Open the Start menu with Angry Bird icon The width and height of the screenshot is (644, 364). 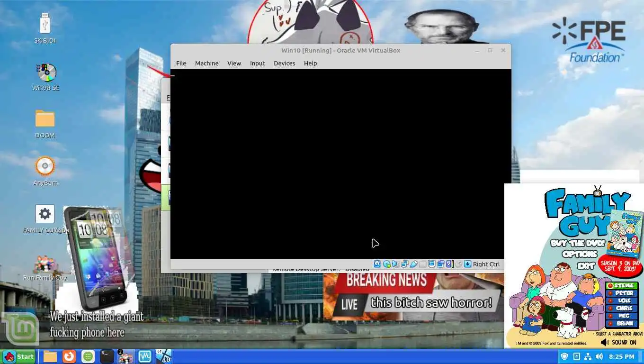[18, 356]
